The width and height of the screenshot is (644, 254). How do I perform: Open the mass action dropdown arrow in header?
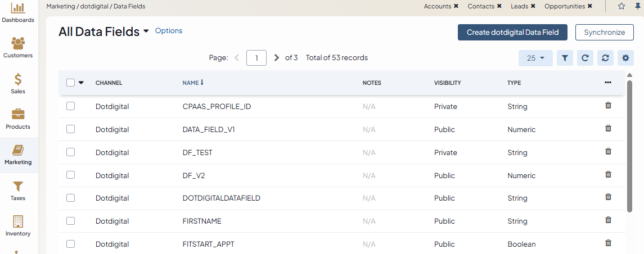[81, 83]
